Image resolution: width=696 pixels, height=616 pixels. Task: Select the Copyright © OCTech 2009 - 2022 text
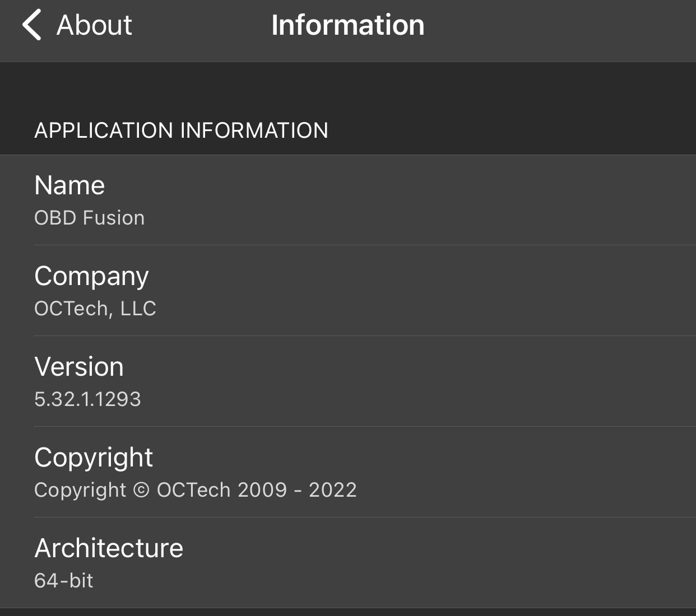(196, 490)
